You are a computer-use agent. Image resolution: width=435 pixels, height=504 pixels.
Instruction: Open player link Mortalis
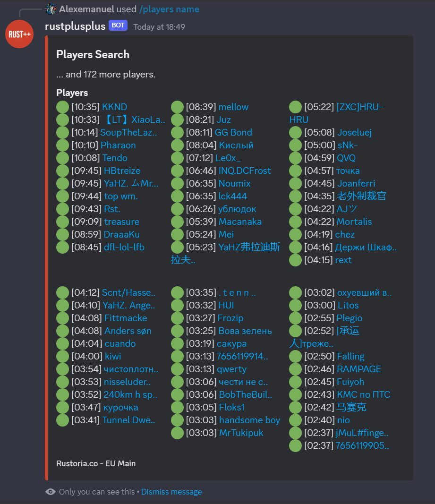[x=354, y=222]
